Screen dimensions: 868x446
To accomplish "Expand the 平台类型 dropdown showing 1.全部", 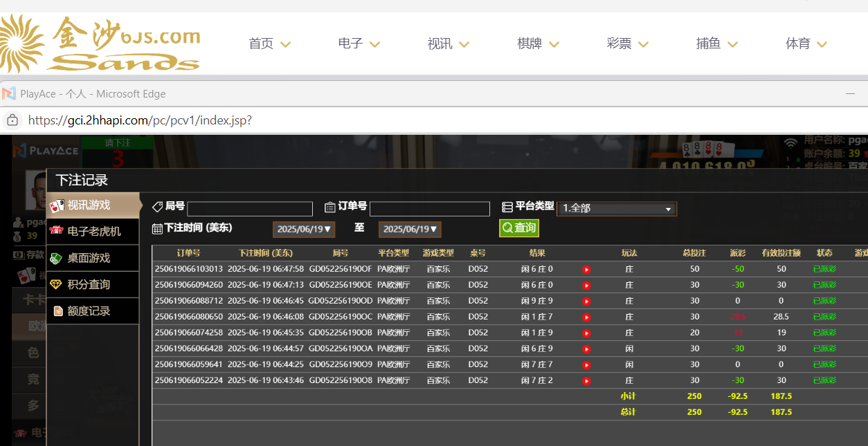I will point(616,209).
